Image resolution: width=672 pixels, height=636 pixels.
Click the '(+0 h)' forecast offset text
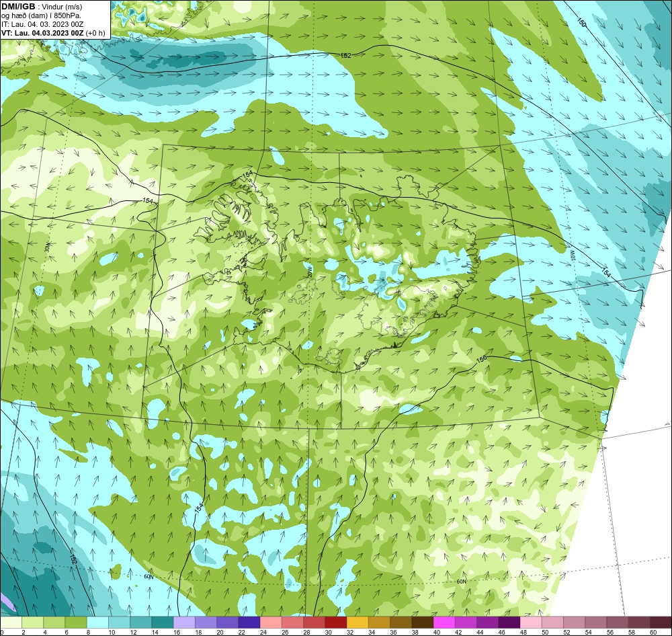coord(95,32)
